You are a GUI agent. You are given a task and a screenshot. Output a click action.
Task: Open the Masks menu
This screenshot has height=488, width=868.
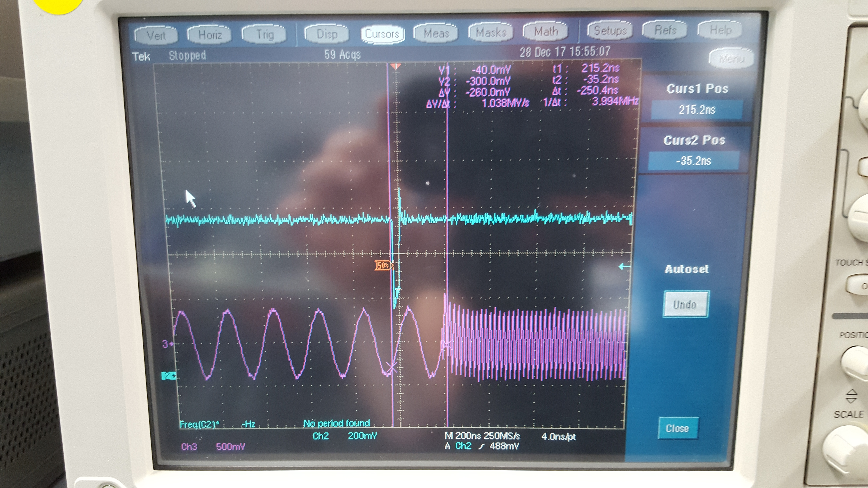pos(491,32)
